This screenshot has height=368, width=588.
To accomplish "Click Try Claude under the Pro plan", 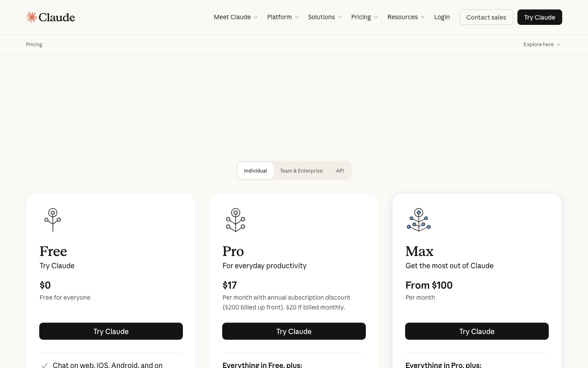I will coord(294,331).
